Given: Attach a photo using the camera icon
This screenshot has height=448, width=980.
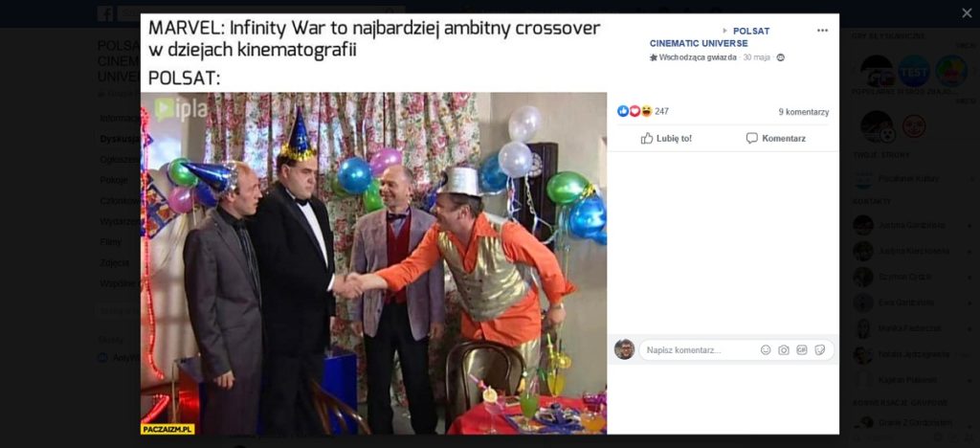Looking at the screenshot, I should coord(784,350).
